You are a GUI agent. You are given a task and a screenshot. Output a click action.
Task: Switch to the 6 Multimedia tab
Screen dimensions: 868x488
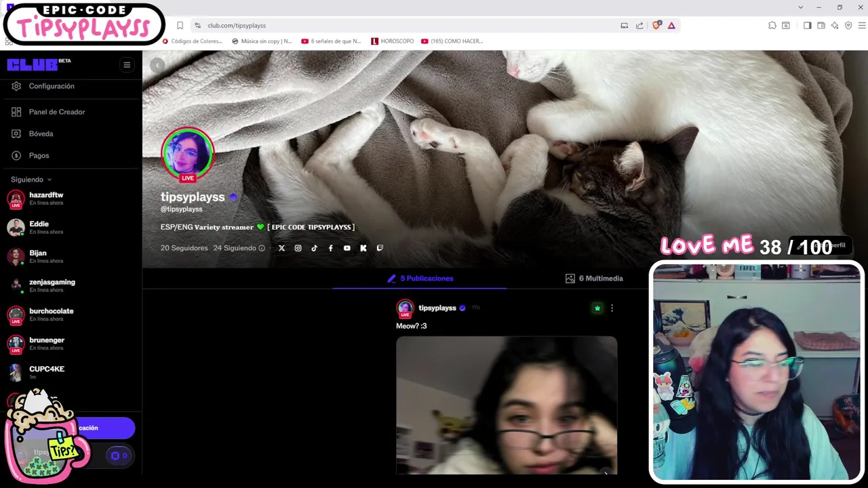(594, 279)
